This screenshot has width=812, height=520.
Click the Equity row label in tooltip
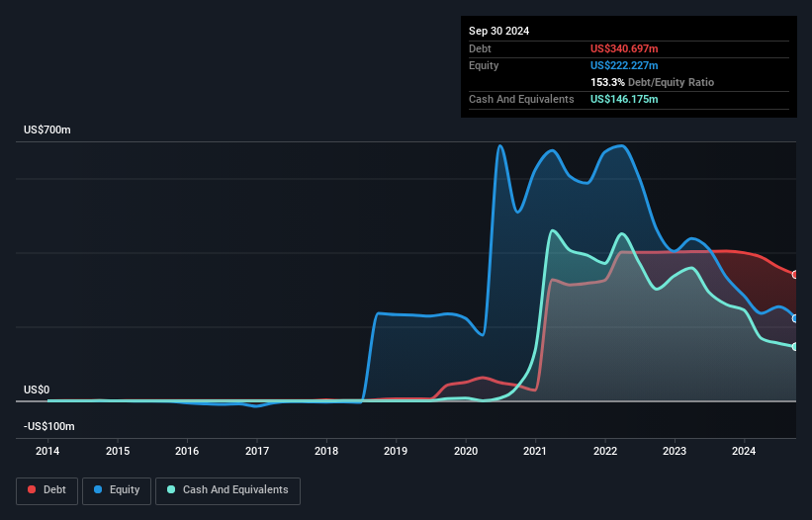(484, 65)
